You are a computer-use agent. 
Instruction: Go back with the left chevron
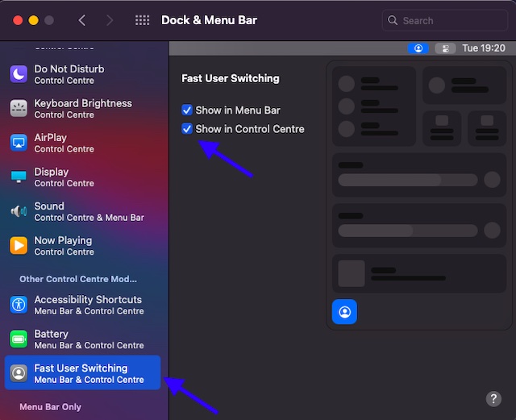(82, 20)
